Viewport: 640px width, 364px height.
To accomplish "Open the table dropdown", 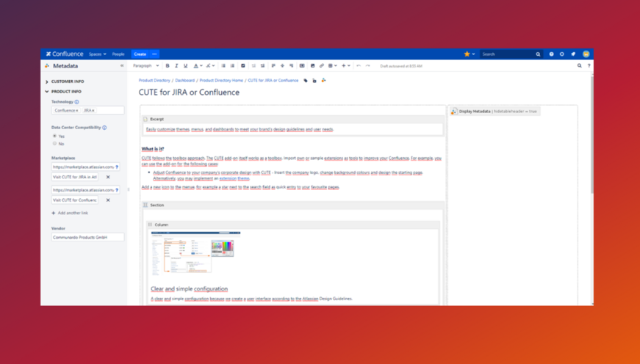I will (x=333, y=65).
